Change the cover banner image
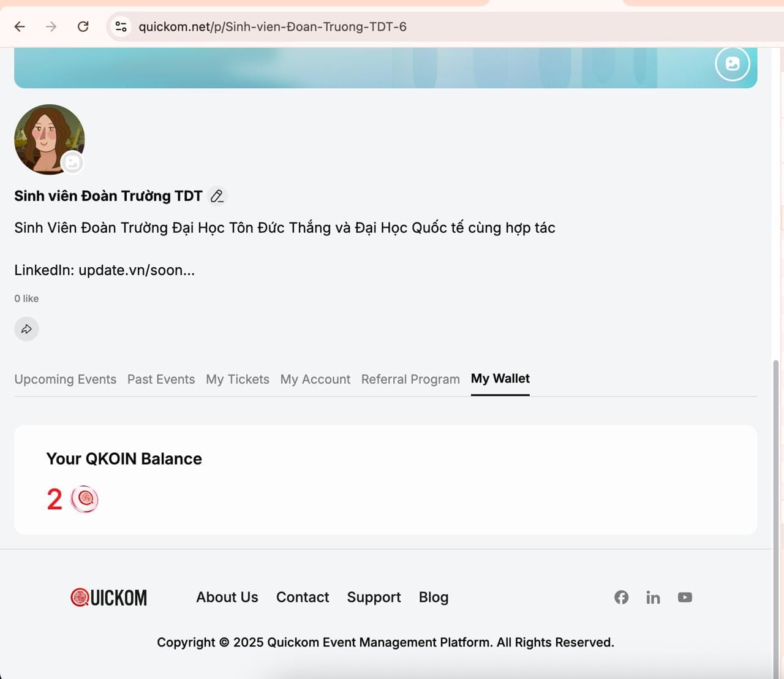This screenshot has width=784, height=679. point(732,64)
